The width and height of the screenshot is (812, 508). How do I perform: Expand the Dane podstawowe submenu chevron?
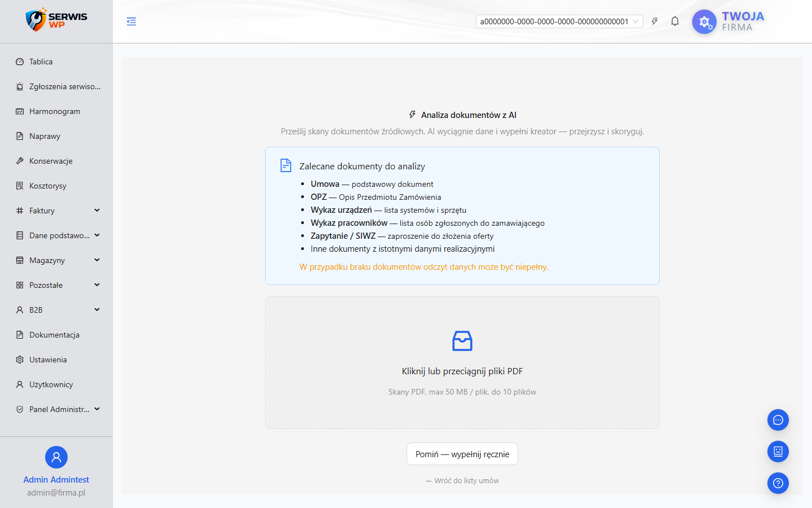point(97,235)
